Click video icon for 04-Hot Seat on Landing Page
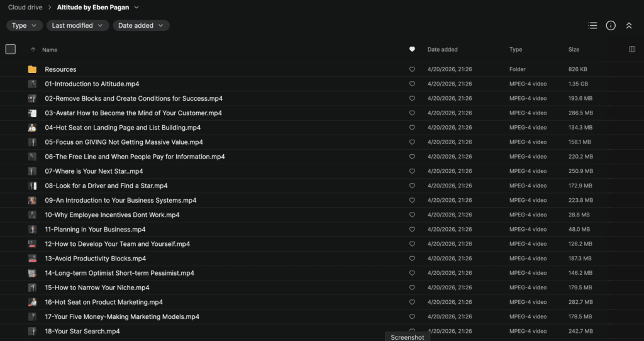The width and height of the screenshot is (644, 341). 32,128
